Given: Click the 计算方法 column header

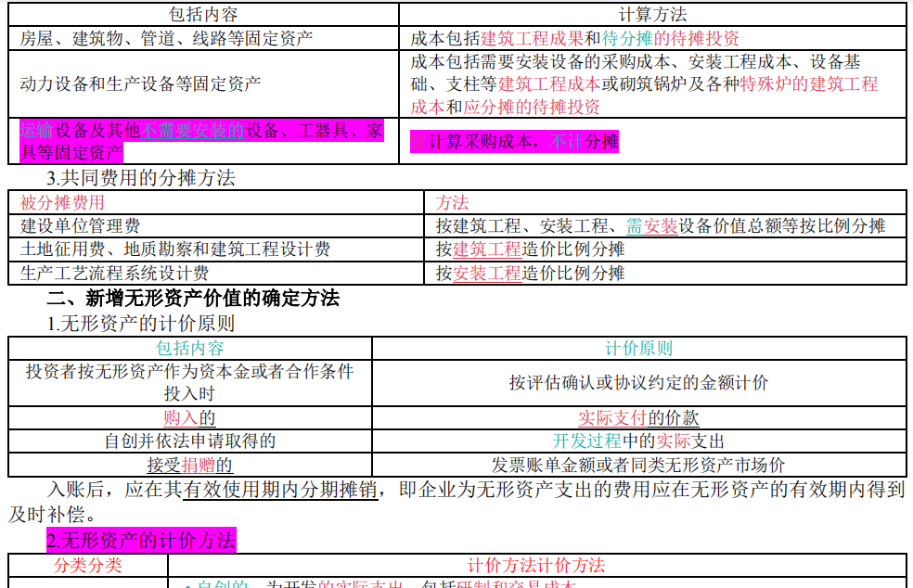Looking at the screenshot, I should point(655,12).
